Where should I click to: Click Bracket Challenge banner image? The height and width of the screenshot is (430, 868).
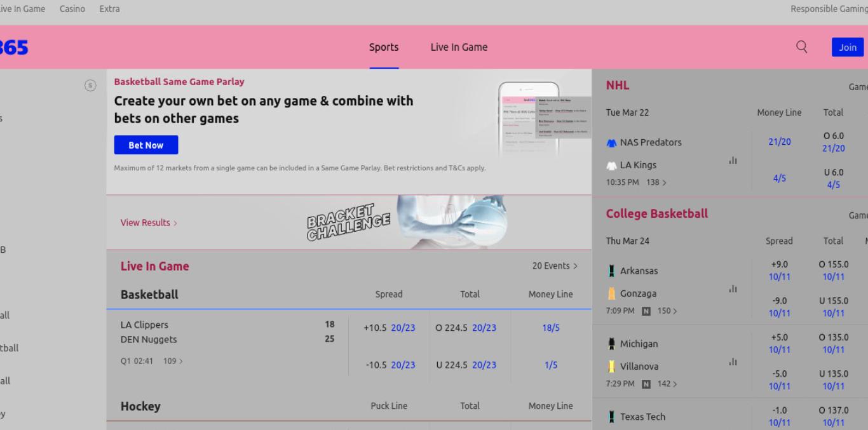tap(348, 222)
